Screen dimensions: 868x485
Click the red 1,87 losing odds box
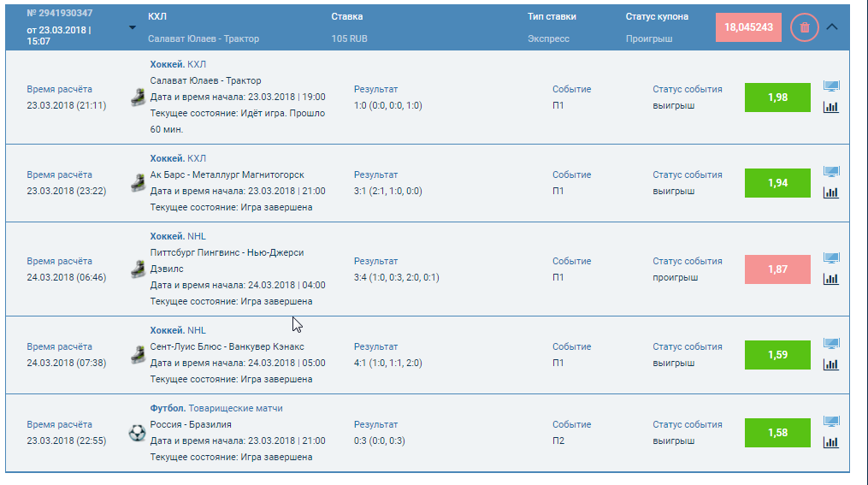click(777, 269)
